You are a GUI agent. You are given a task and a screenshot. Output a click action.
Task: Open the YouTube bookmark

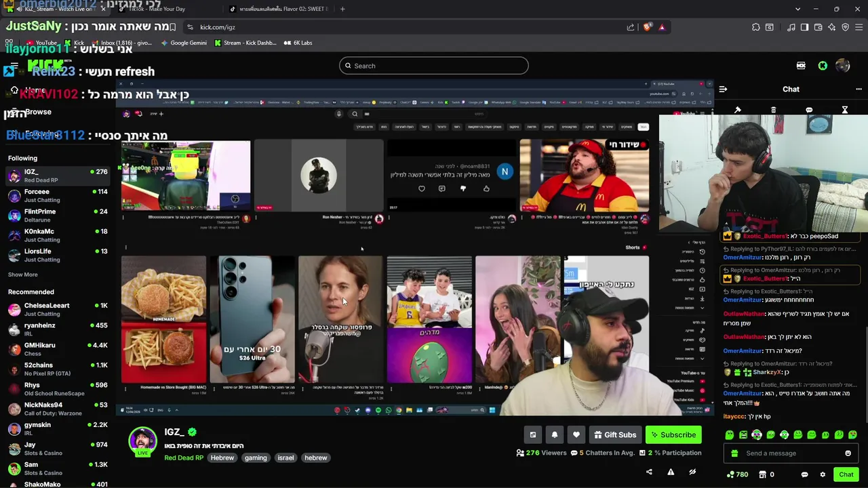[x=41, y=43]
